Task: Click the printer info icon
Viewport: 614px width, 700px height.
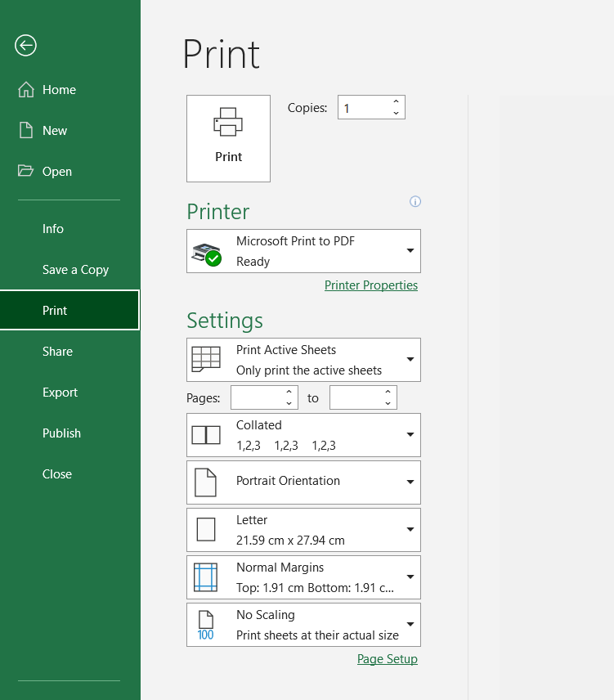Action: click(x=415, y=201)
